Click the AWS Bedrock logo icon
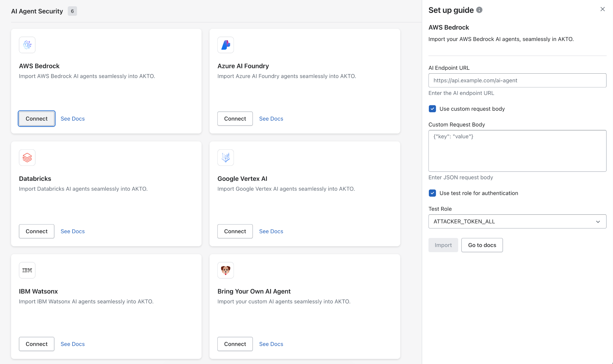 point(27,45)
